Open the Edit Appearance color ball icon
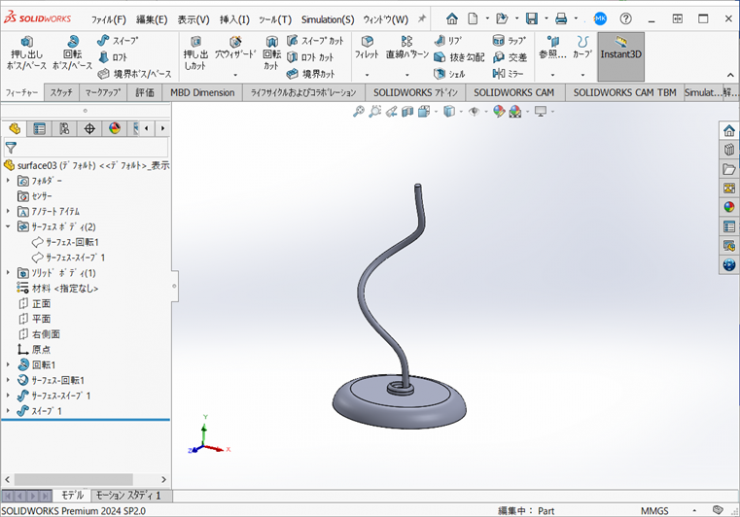740x517 pixels. (x=500, y=112)
